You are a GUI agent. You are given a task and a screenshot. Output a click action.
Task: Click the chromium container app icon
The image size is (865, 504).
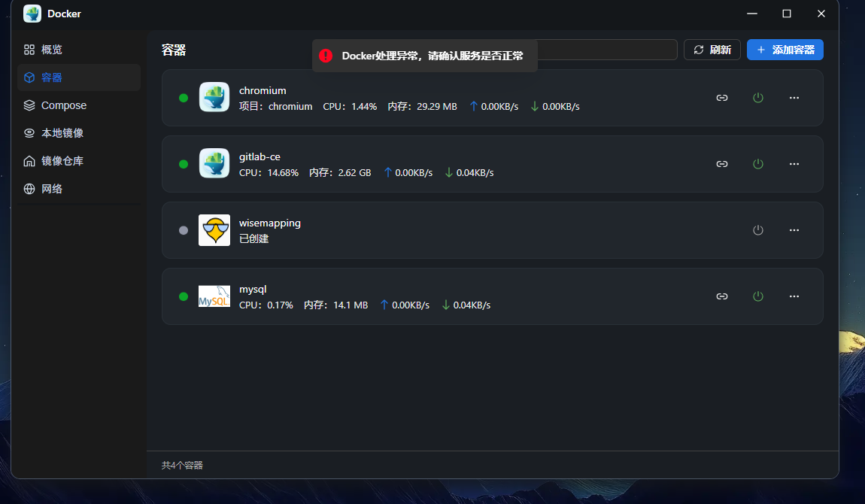[214, 97]
